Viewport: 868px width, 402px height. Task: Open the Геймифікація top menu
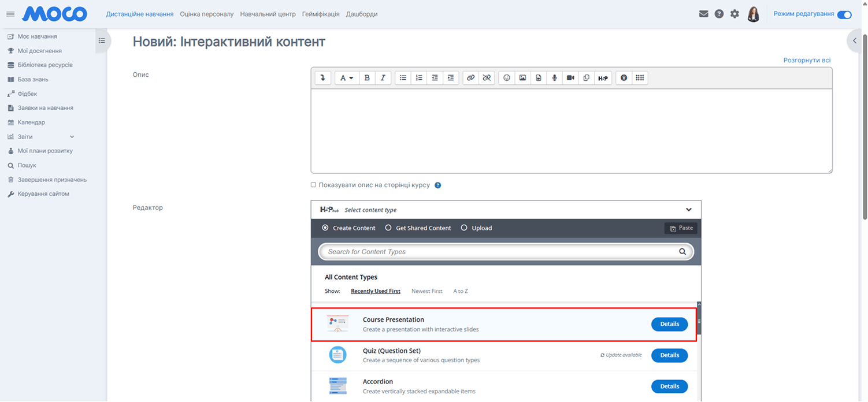click(x=321, y=14)
